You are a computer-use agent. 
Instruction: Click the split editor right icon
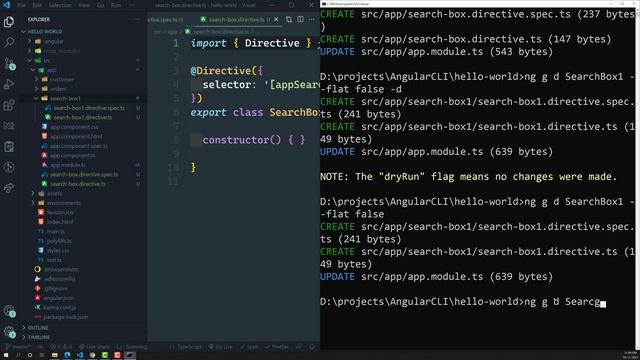point(300,19)
